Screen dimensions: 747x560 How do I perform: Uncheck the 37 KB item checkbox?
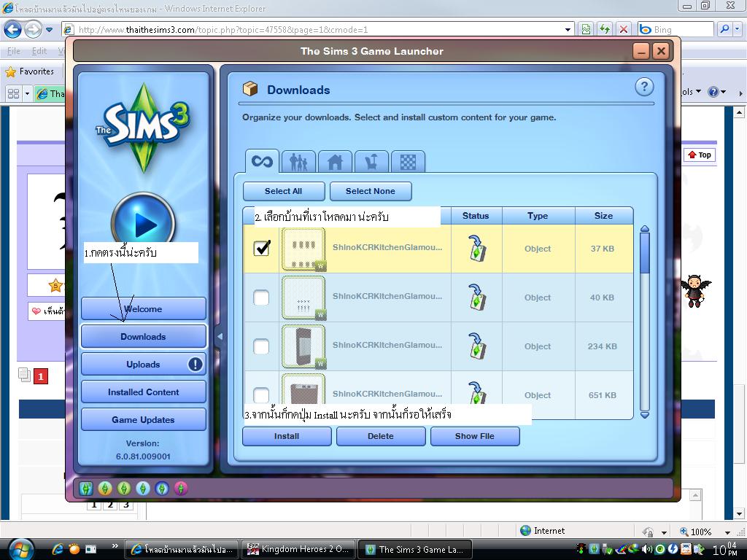[262, 248]
